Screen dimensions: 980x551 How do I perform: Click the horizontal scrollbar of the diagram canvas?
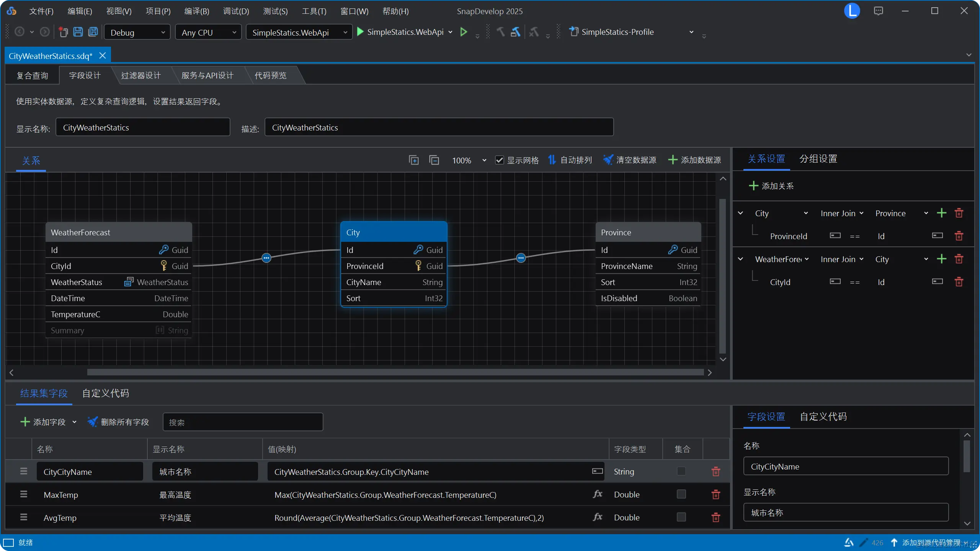point(395,372)
